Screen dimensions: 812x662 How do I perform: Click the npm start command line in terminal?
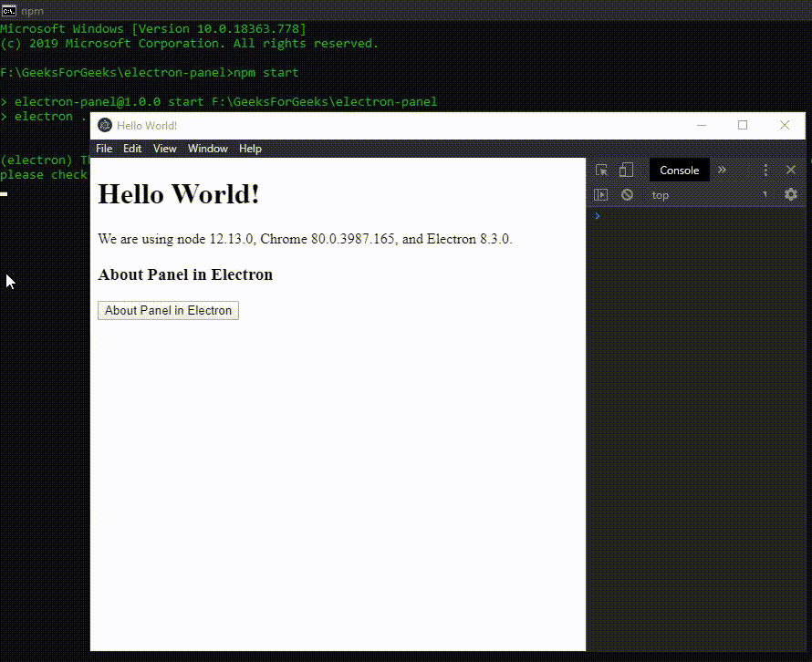tap(149, 72)
